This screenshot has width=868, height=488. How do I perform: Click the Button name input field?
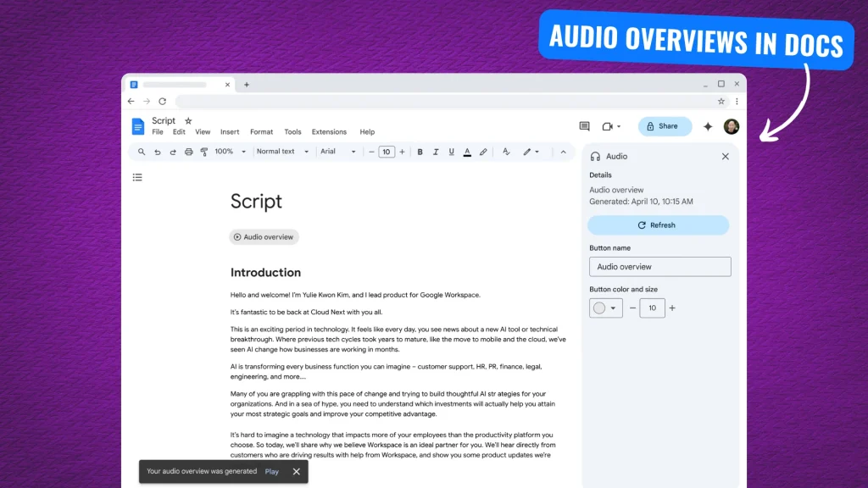pos(659,267)
